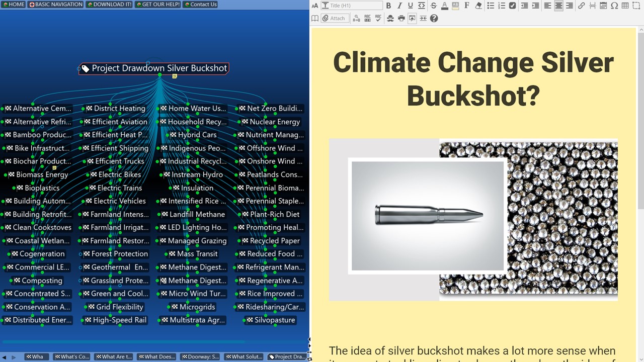
Task: Open help with the question mark icon
Action: click(434, 18)
